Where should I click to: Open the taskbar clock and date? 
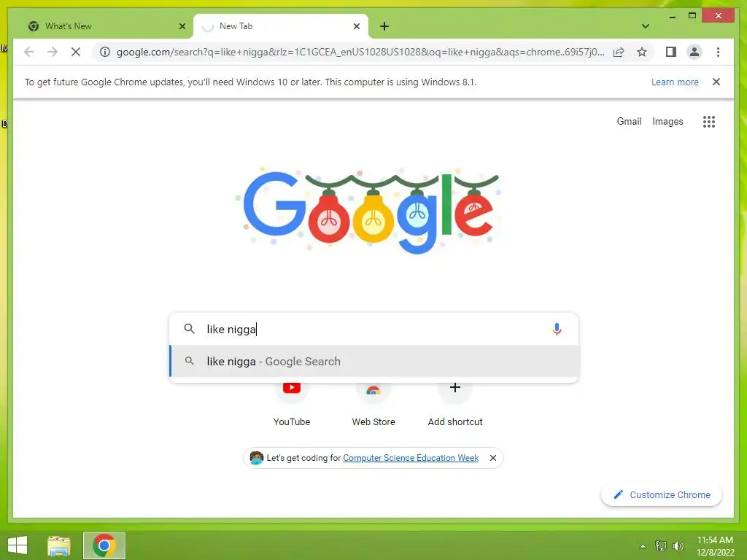click(x=715, y=545)
